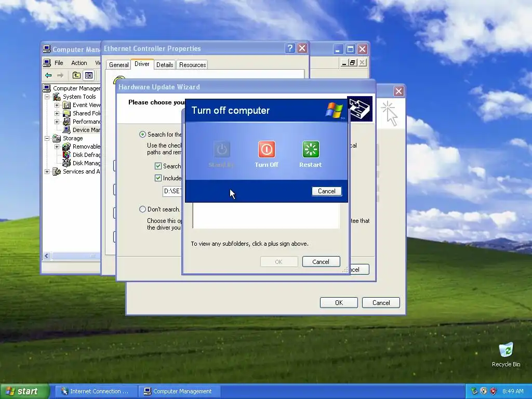Toggle the 'Search' removable media checkbox
Viewport: 532px width, 399px height.
158,166
